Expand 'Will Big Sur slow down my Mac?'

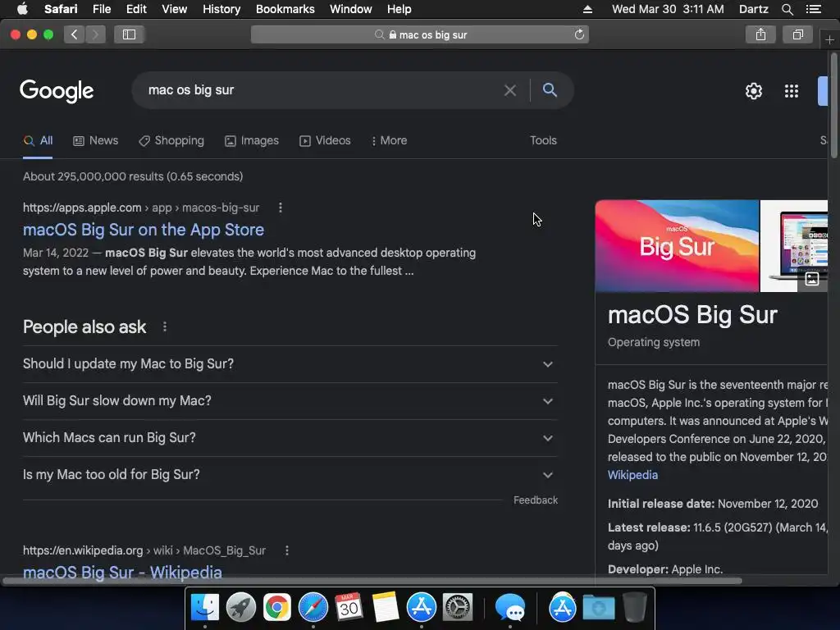(x=290, y=401)
